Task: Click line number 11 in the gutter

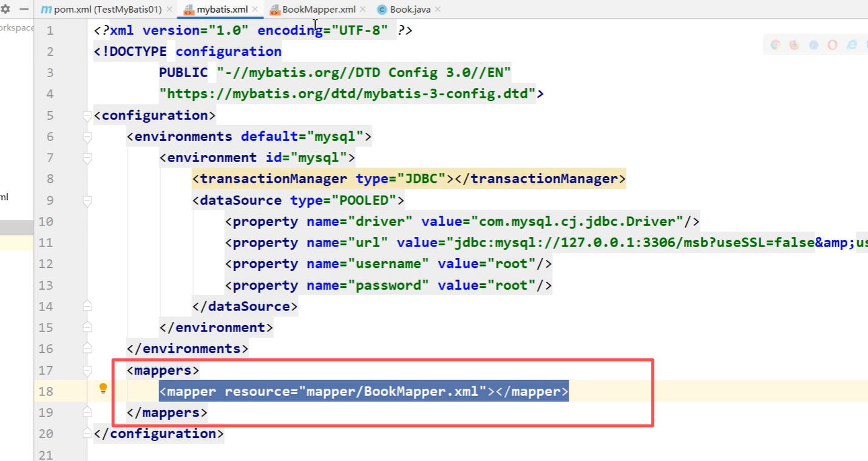Action: pos(46,243)
